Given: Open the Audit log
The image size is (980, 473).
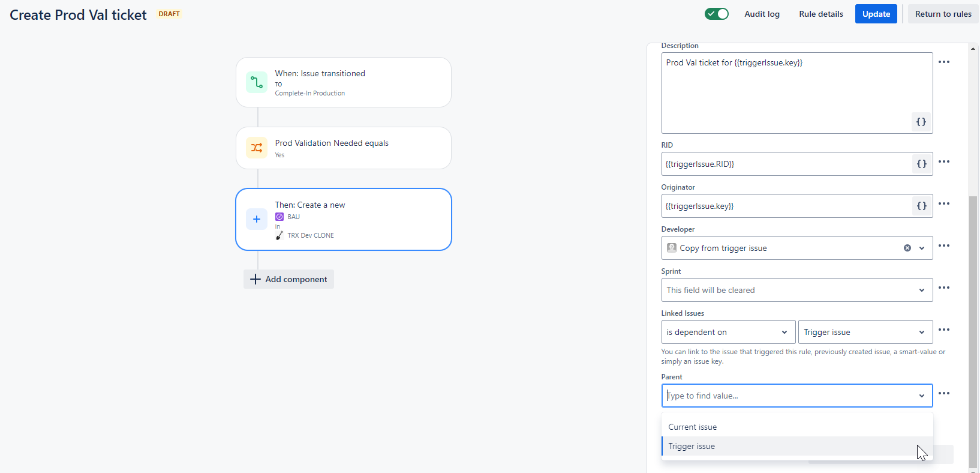Looking at the screenshot, I should click(x=762, y=14).
